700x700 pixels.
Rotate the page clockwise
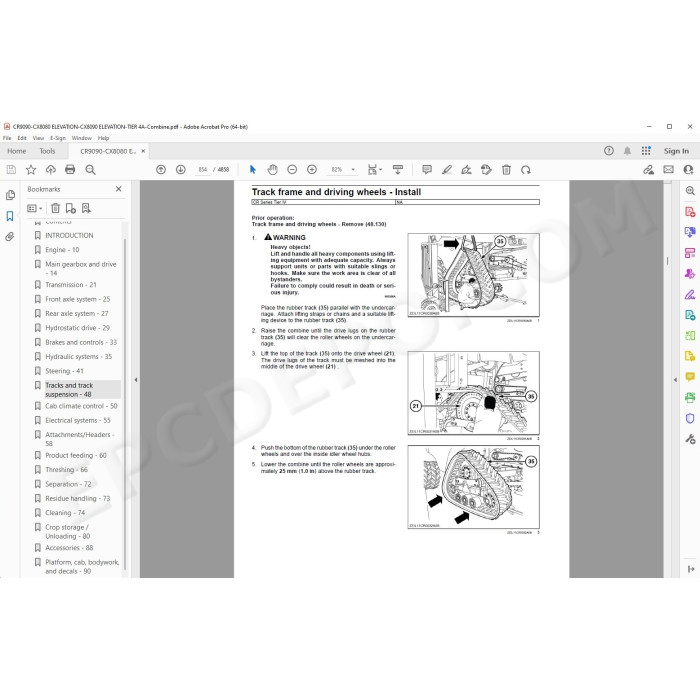[526, 170]
